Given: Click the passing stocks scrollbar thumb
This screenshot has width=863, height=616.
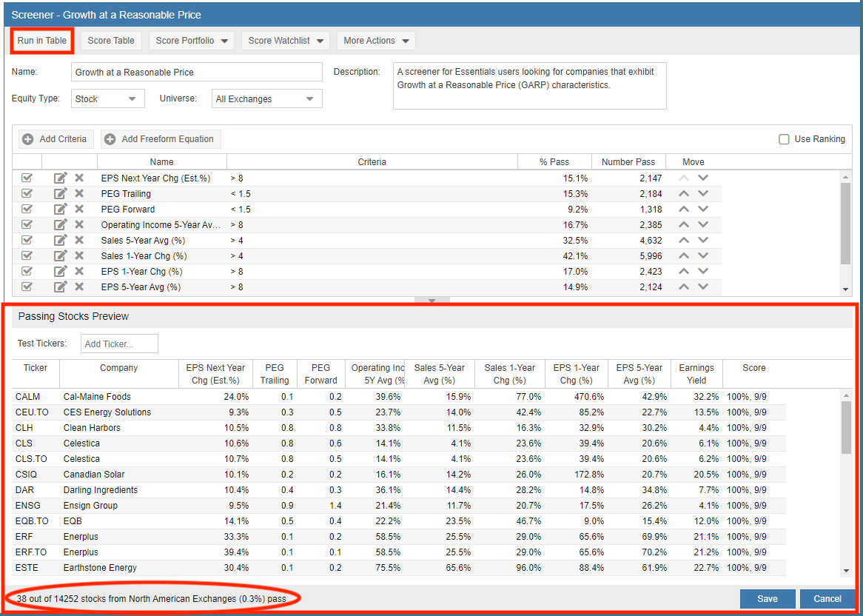Looking at the screenshot, I should pyautogui.click(x=846, y=427).
